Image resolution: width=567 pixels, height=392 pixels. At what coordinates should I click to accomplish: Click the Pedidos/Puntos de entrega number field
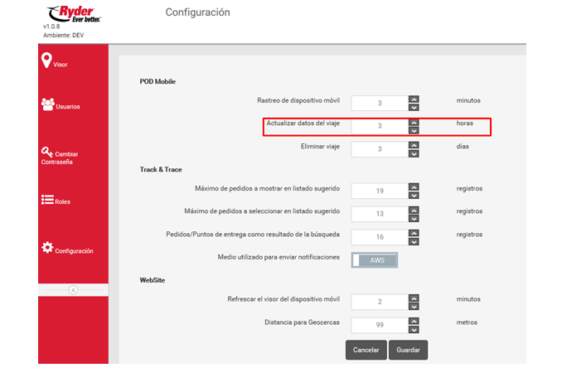(379, 236)
